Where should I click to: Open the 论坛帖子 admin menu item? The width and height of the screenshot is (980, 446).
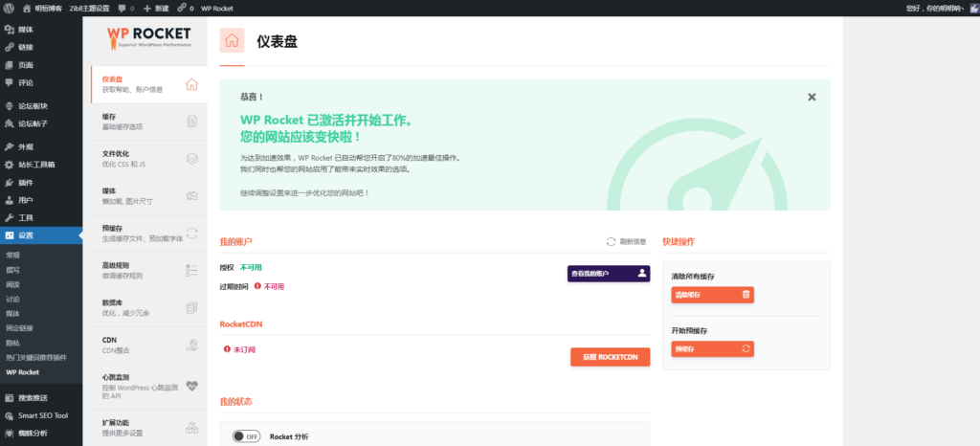pos(41,123)
